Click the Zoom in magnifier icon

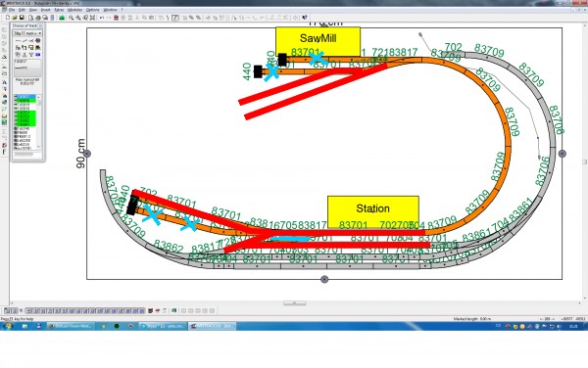71,18
